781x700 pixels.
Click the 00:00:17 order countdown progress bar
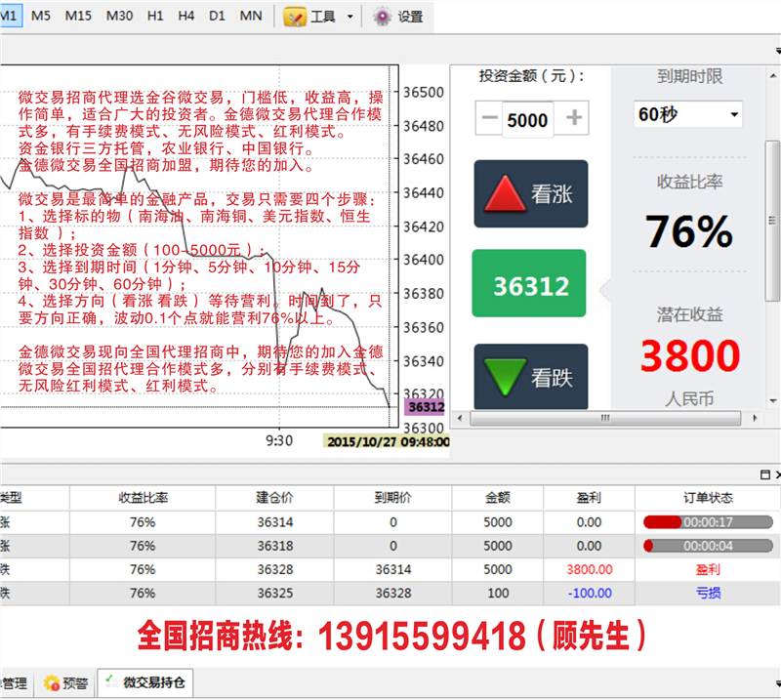tap(708, 522)
